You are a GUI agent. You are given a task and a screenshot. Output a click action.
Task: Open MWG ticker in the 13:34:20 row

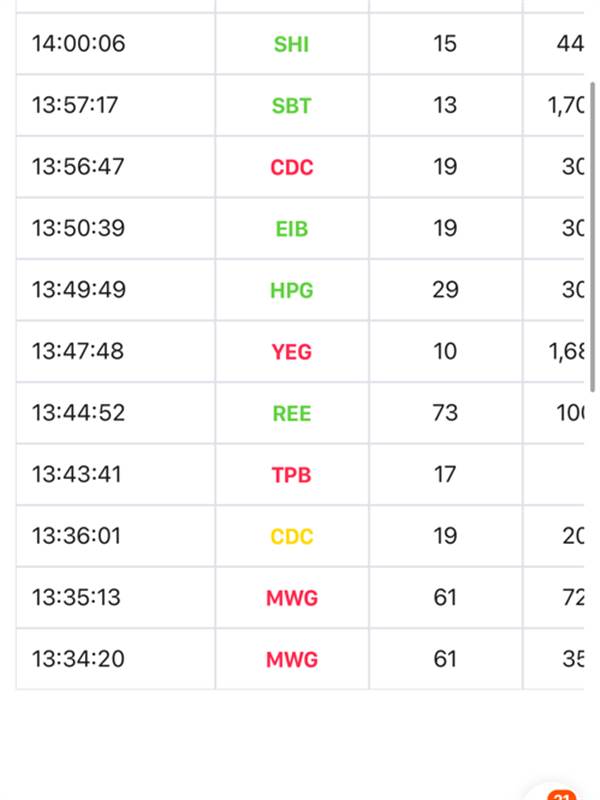click(292, 660)
